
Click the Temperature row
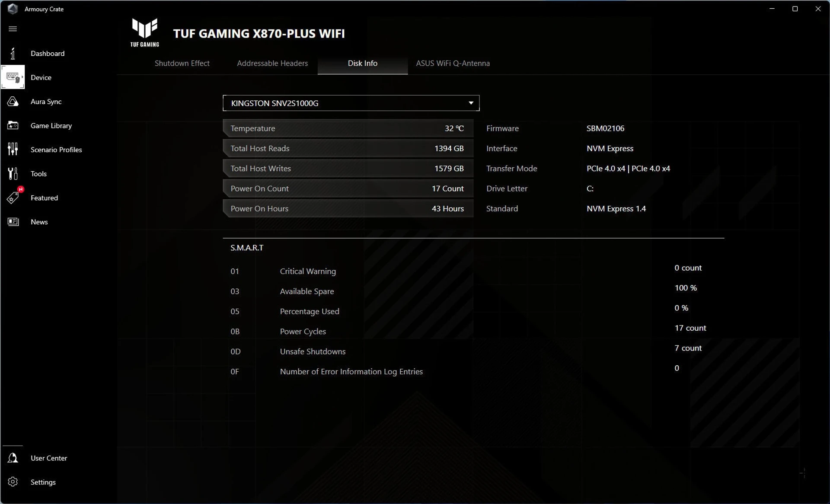point(348,128)
